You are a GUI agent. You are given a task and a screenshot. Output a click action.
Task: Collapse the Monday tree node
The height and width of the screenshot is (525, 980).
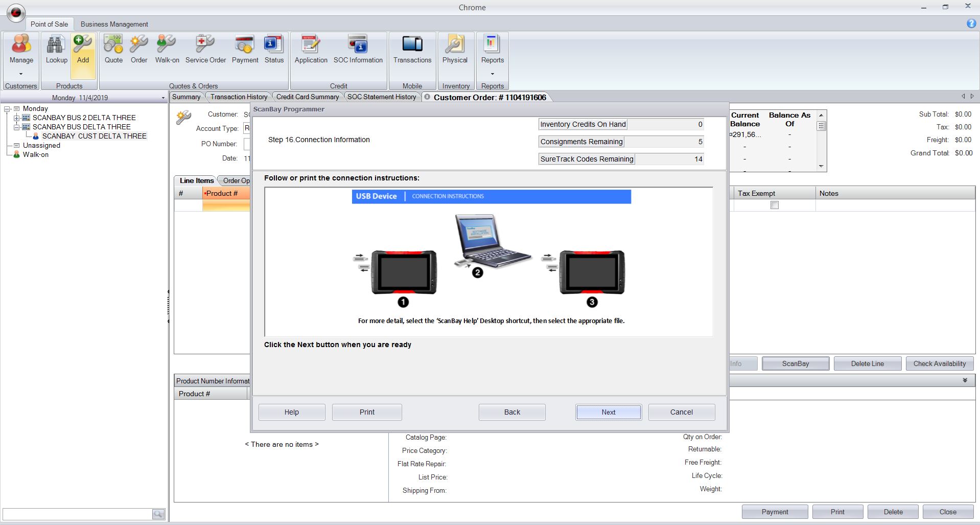(x=8, y=109)
